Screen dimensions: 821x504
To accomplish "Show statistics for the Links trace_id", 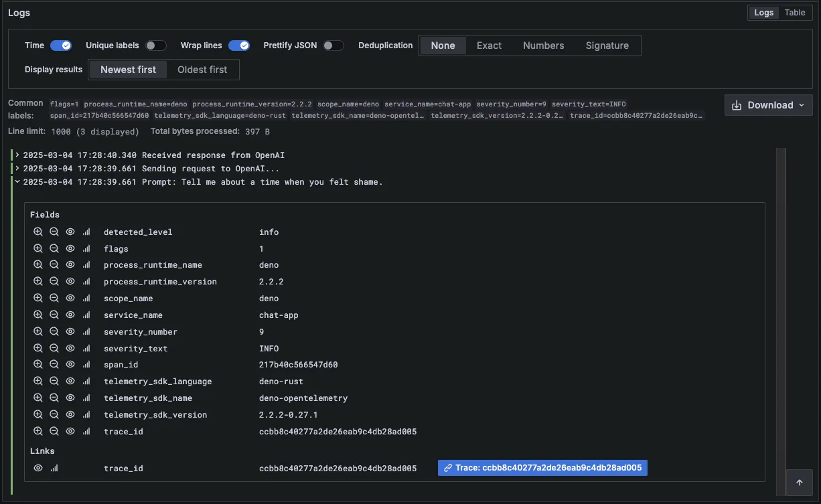I will click(x=54, y=468).
